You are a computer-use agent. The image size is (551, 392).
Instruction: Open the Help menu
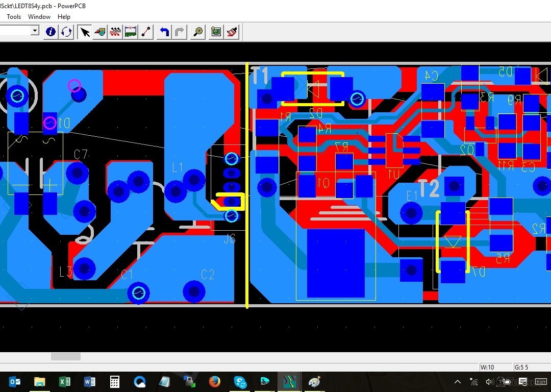coord(64,17)
